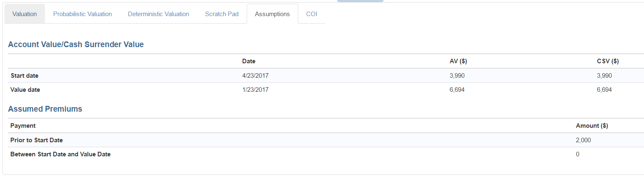The width and height of the screenshot is (644, 177).
Task: Select the Deterministic Valuation tab
Action: [158, 14]
